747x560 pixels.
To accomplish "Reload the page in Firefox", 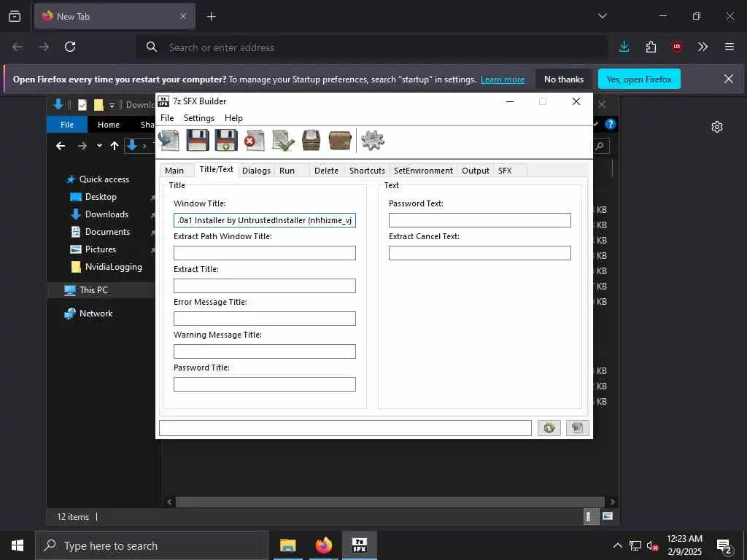I will coord(70,47).
